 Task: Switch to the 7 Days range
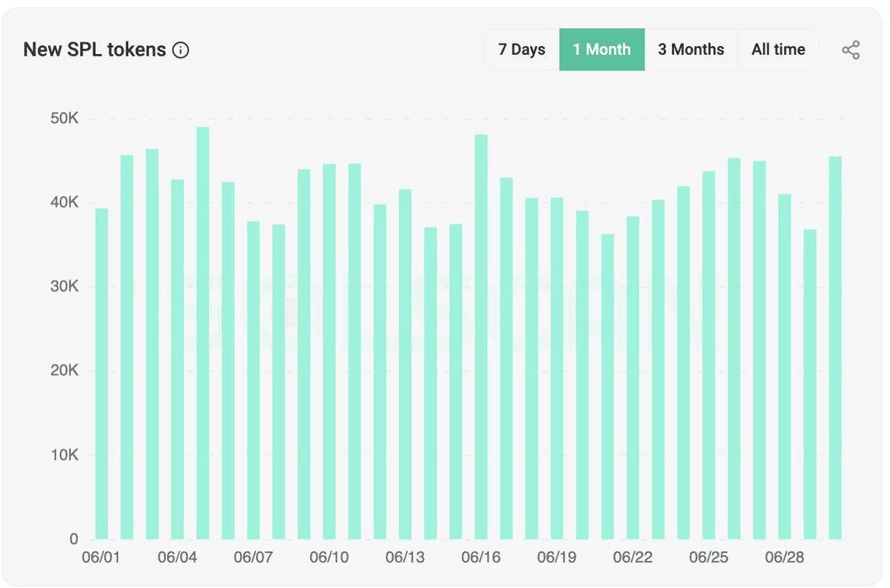coord(522,50)
